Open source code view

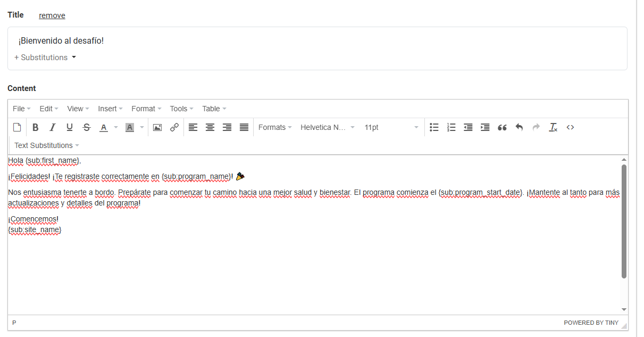(x=570, y=127)
